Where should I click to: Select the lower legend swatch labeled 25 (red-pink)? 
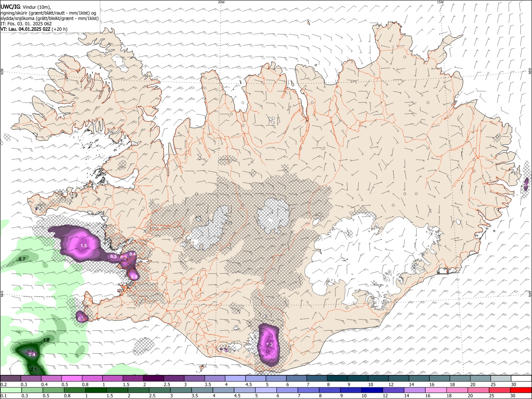500,390
